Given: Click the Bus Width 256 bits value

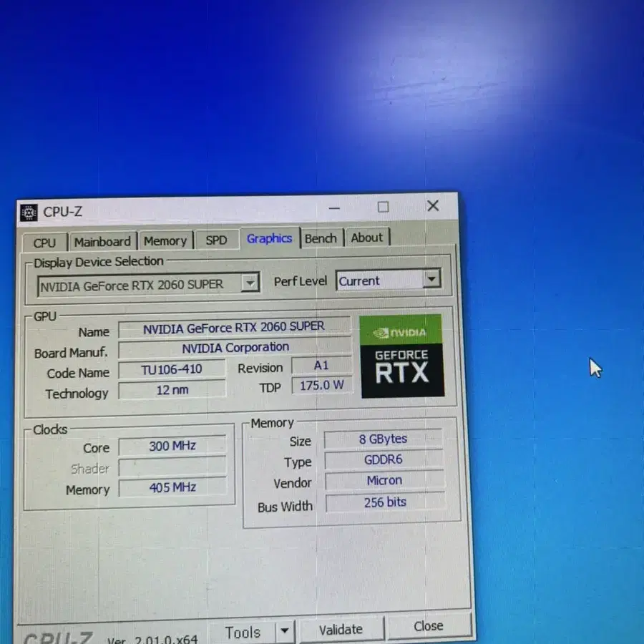Looking at the screenshot, I should (385, 502).
